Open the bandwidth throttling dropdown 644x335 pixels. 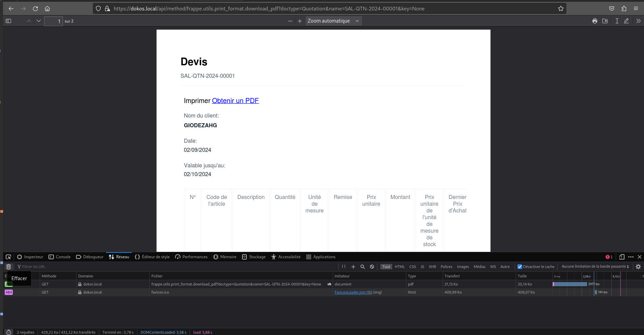tap(595, 266)
